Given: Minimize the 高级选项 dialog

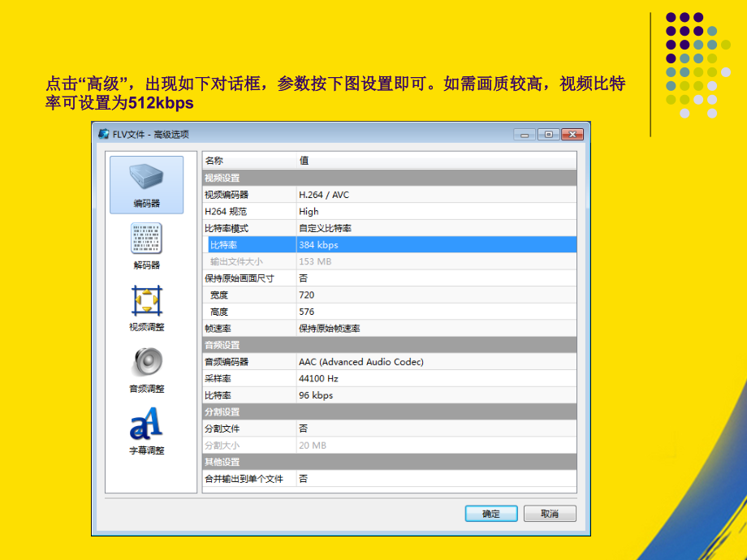Looking at the screenshot, I should tap(525, 135).
